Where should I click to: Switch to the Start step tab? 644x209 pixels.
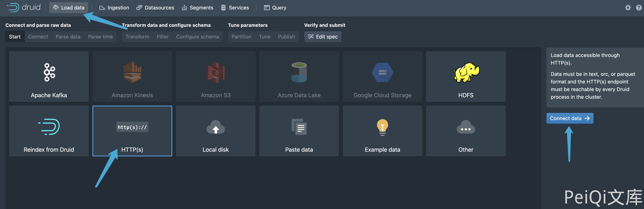point(15,37)
